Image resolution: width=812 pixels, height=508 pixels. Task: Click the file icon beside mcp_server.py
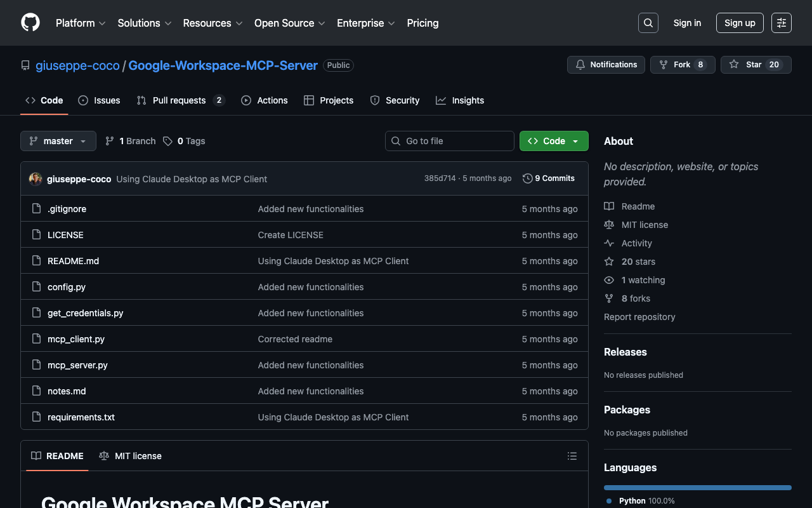(x=36, y=365)
